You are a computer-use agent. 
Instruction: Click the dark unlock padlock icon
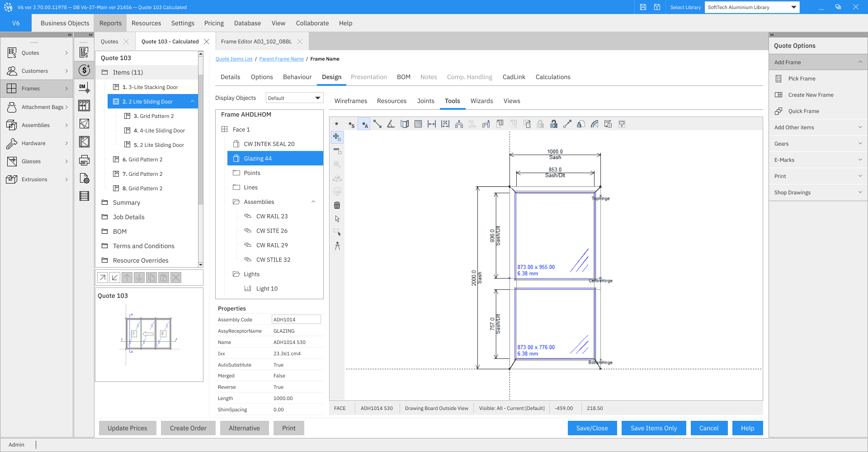[x=554, y=124]
